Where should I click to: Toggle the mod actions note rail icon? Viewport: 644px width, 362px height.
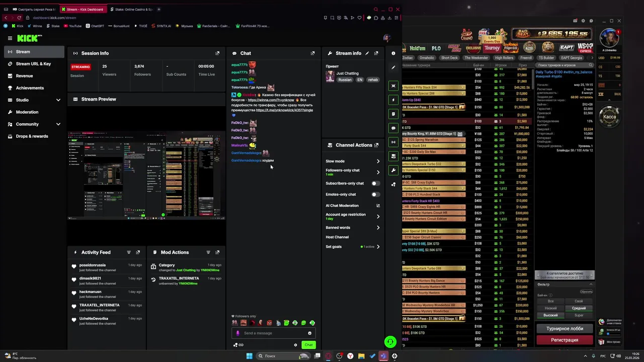(x=393, y=114)
